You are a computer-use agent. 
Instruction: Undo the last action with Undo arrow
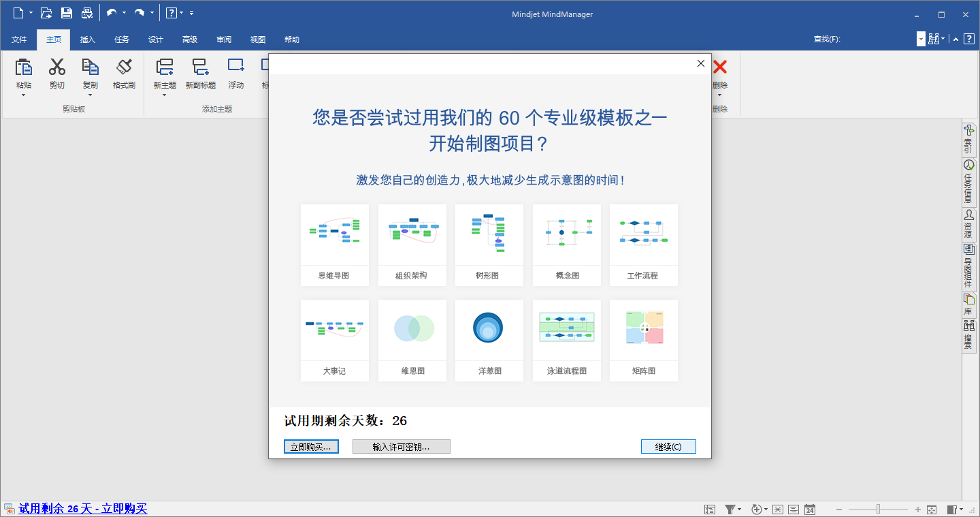click(112, 13)
